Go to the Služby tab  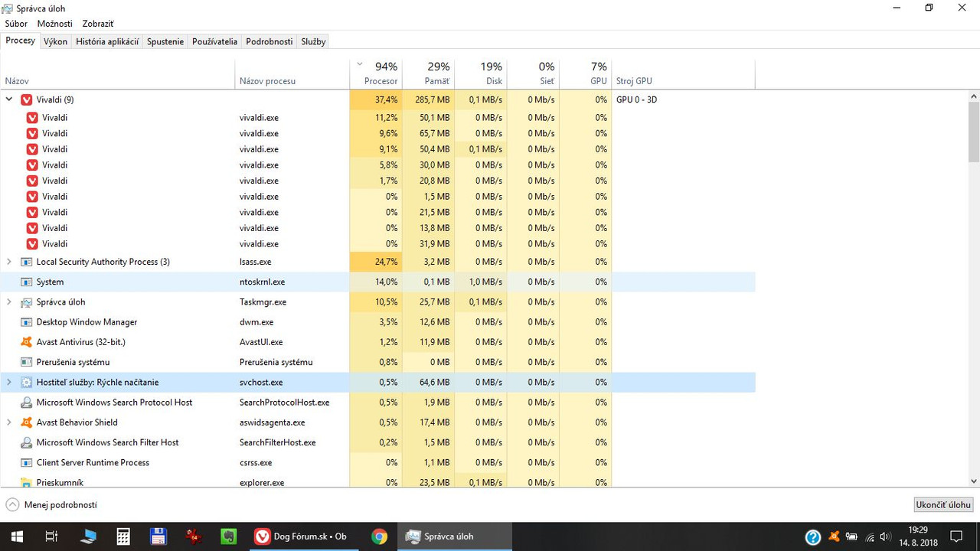coord(313,41)
